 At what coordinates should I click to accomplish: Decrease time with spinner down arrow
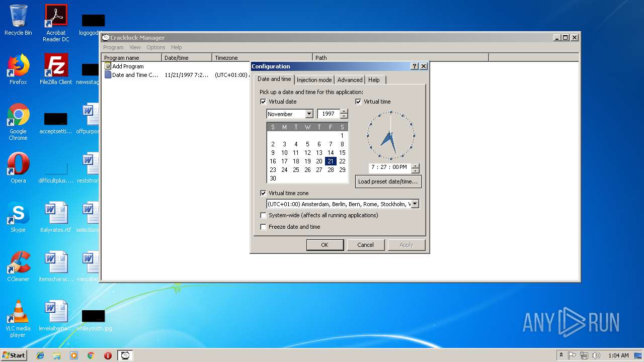(x=415, y=170)
